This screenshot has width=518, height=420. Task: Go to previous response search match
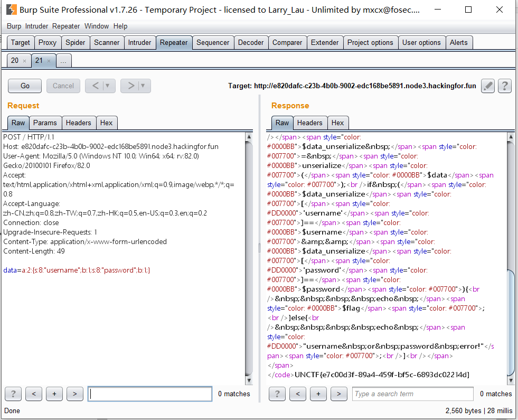[x=298, y=394]
